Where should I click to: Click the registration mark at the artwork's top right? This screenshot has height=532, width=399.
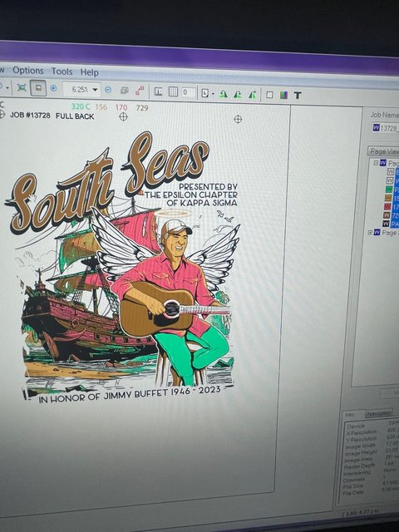238,119
